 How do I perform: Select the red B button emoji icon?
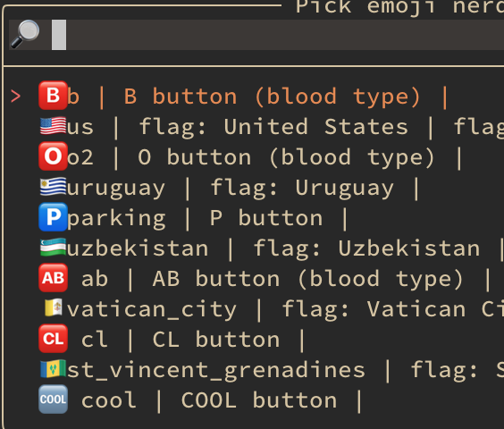tap(53, 96)
